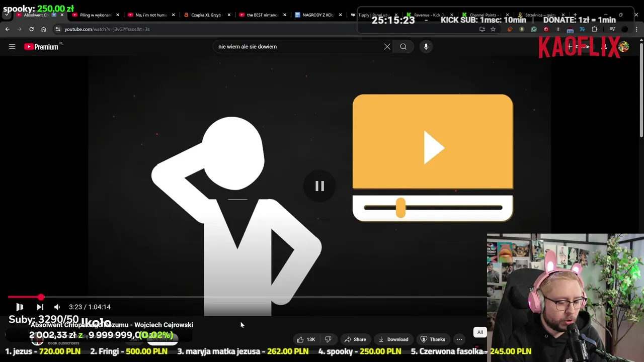
Task: Switch to 'Piling w wykonan' tab
Action: point(96,15)
